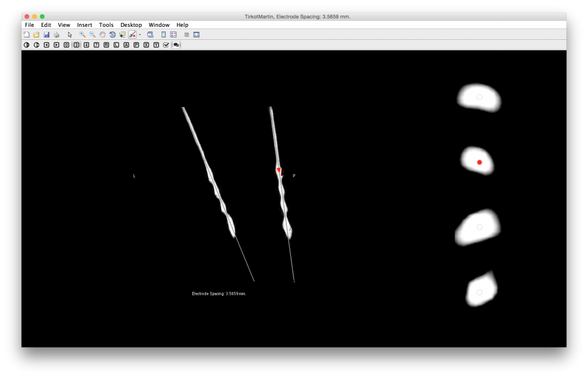This screenshot has width=588, height=378.
Task: Open the File menu
Action: [x=29, y=25]
